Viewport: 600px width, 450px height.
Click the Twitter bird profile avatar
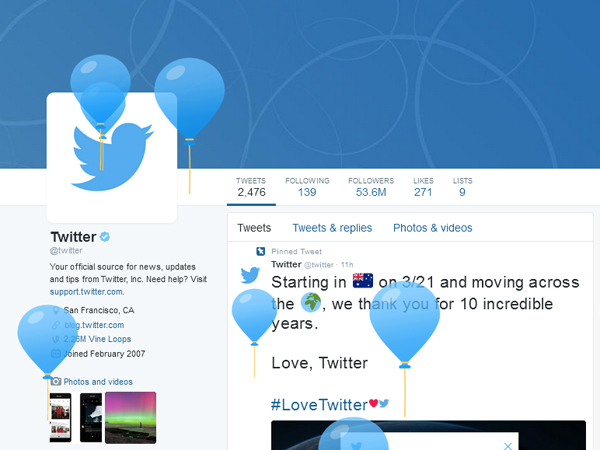click(x=112, y=157)
